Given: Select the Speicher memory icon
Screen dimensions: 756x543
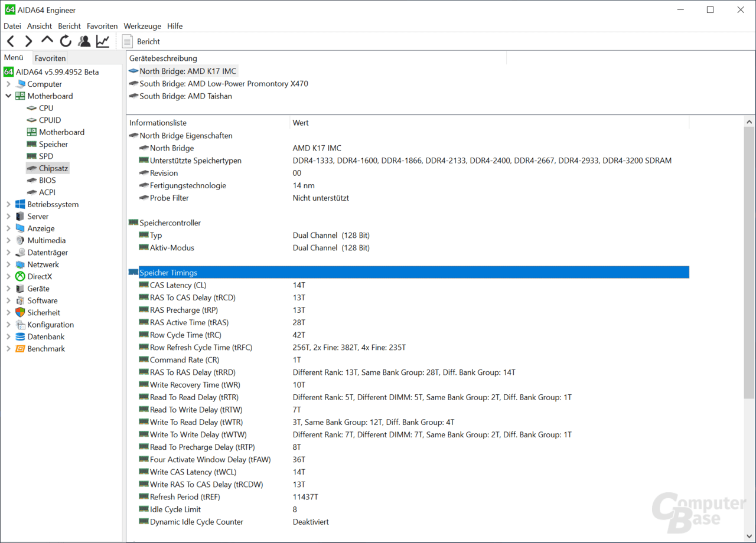Looking at the screenshot, I should pos(32,144).
